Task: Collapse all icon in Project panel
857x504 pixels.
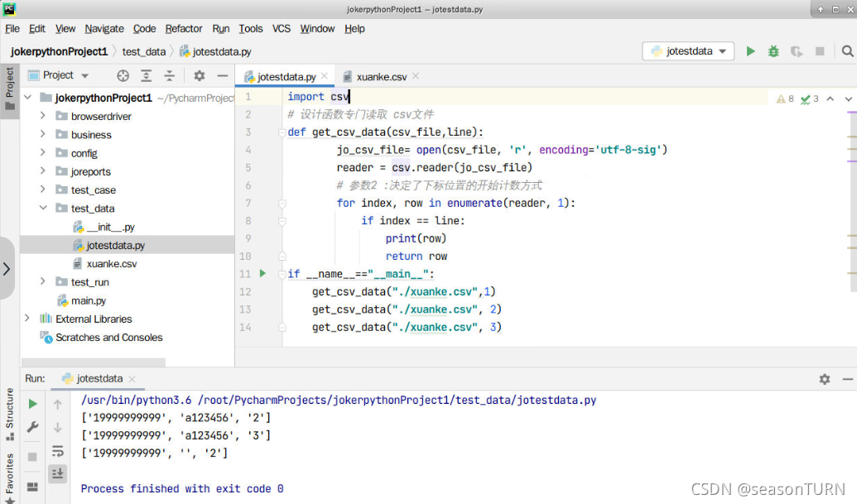Action: (x=170, y=76)
